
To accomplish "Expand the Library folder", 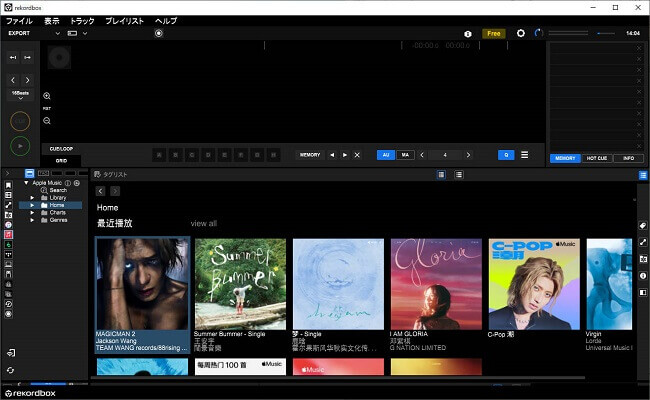I will (32, 198).
